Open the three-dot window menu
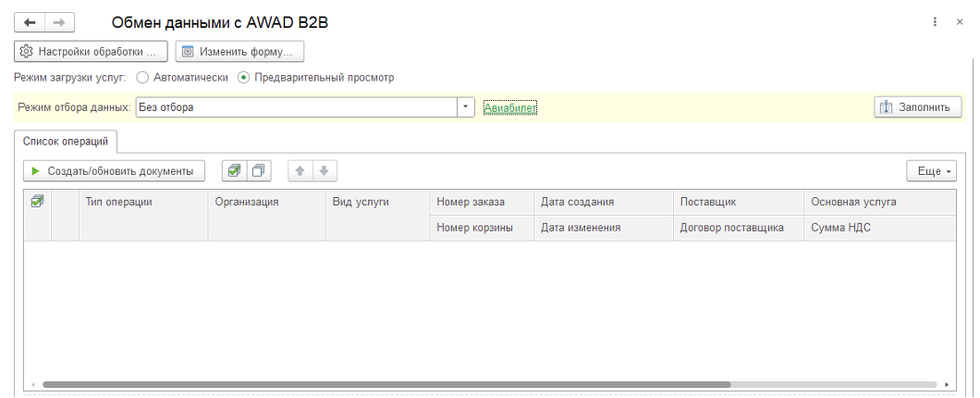Screen dimensions: 980x398 click(x=937, y=22)
